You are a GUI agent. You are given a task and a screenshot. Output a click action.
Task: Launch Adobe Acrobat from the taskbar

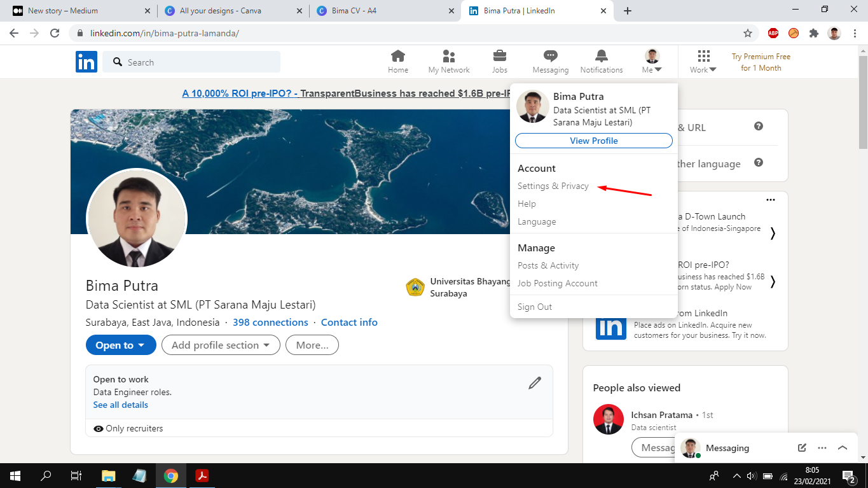(202, 475)
